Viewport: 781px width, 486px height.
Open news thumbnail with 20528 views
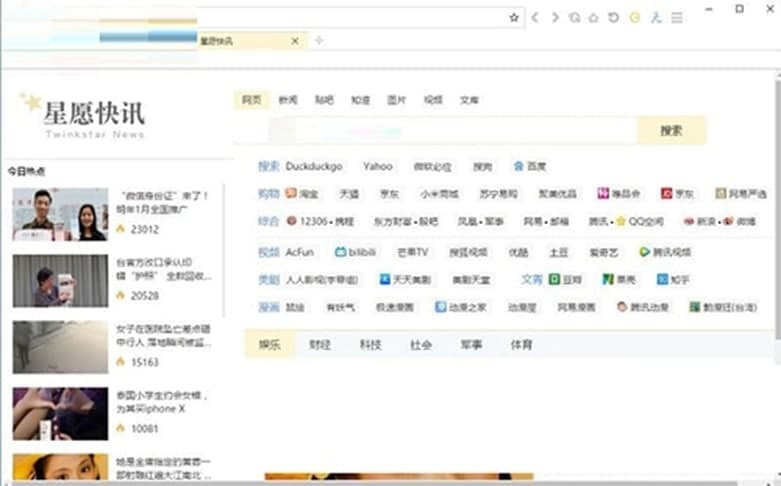(60, 281)
